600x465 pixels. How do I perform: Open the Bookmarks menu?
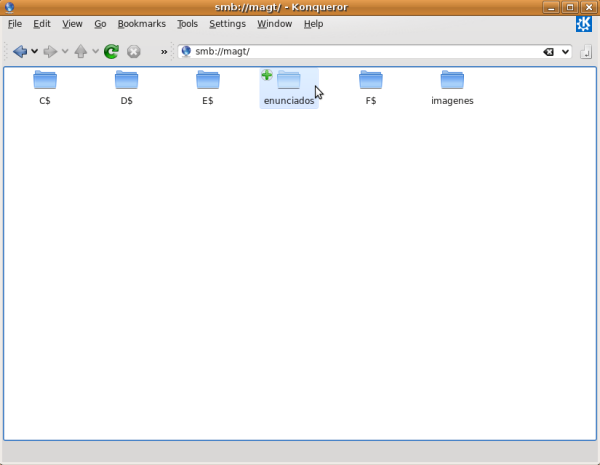141,23
